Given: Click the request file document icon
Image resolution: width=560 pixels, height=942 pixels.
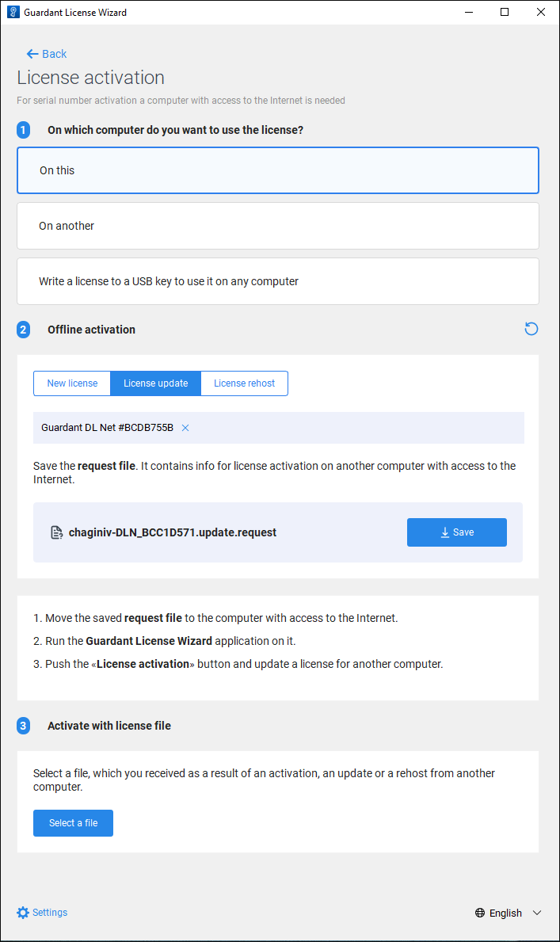Looking at the screenshot, I should [56, 532].
